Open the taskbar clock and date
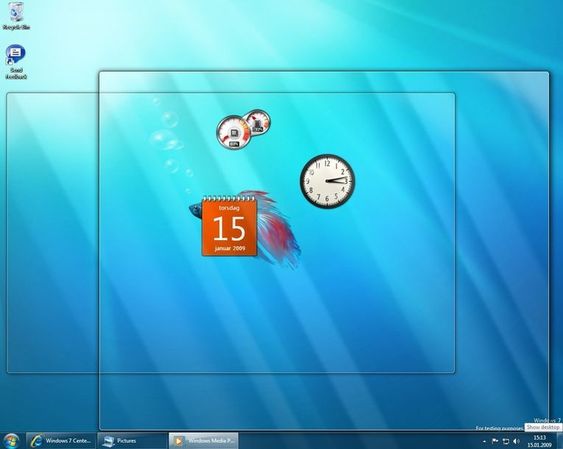The image size is (563, 449). tap(539, 441)
